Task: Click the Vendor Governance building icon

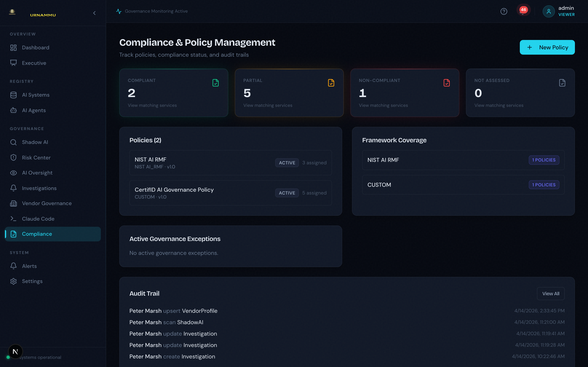Action: tap(13, 203)
